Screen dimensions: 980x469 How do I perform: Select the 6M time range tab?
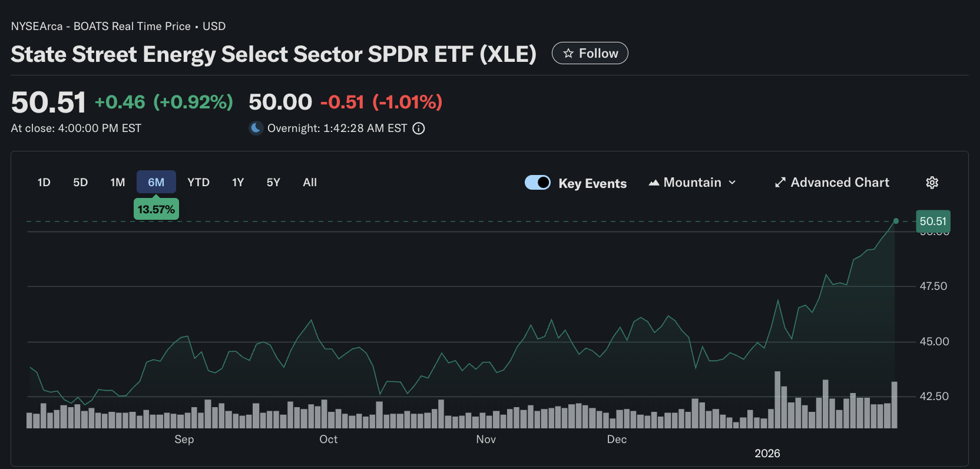(x=156, y=182)
